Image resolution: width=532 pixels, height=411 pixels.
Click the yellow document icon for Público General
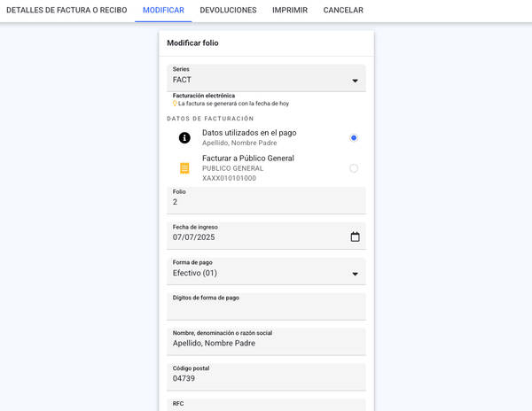(x=184, y=168)
